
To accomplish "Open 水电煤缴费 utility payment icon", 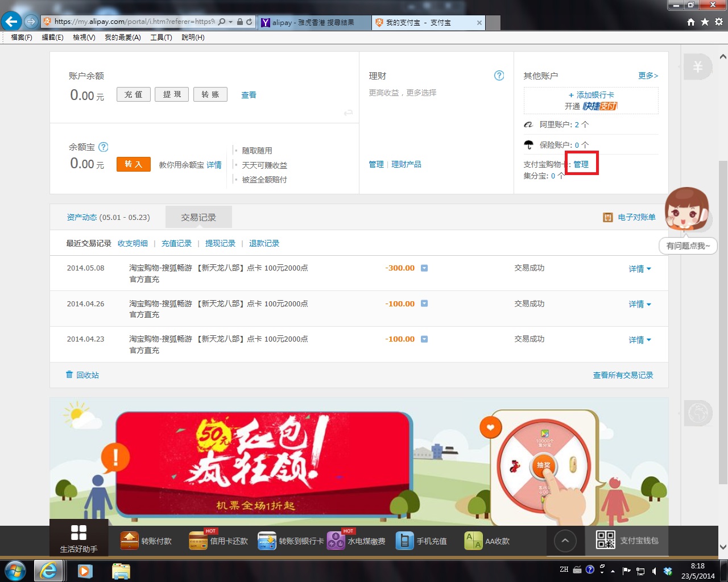I will [336, 541].
